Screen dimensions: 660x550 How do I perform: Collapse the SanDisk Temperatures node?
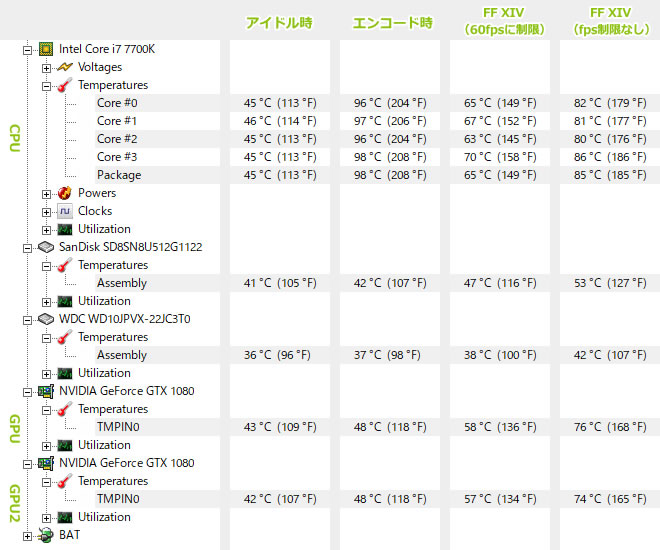pos(46,266)
